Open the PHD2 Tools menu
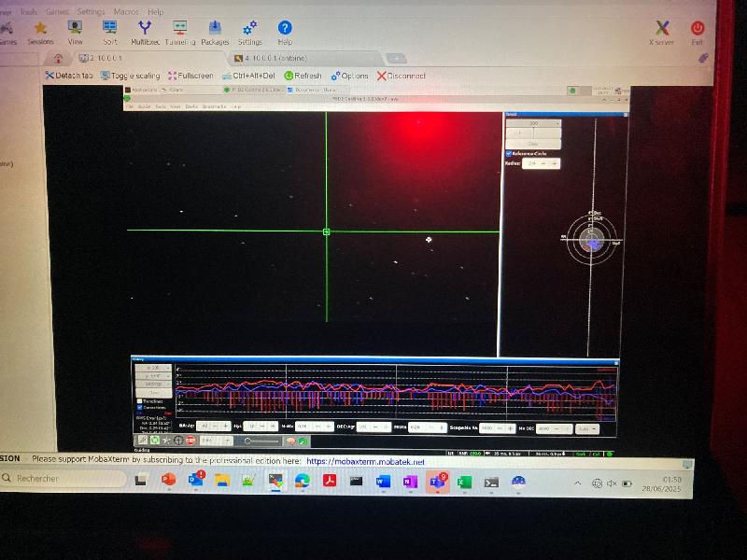This screenshot has width=747, height=560. pyautogui.click(x=161, y=106)
